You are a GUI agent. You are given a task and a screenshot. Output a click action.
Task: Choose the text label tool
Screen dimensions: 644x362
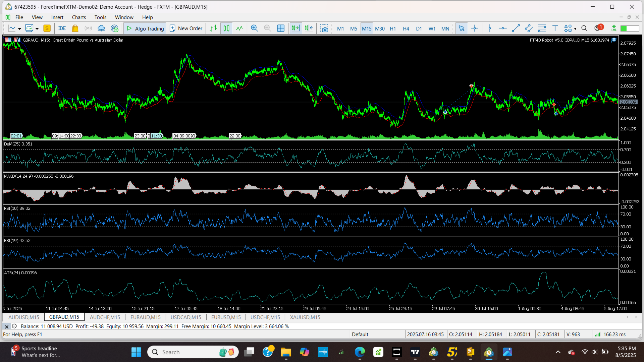555,28
